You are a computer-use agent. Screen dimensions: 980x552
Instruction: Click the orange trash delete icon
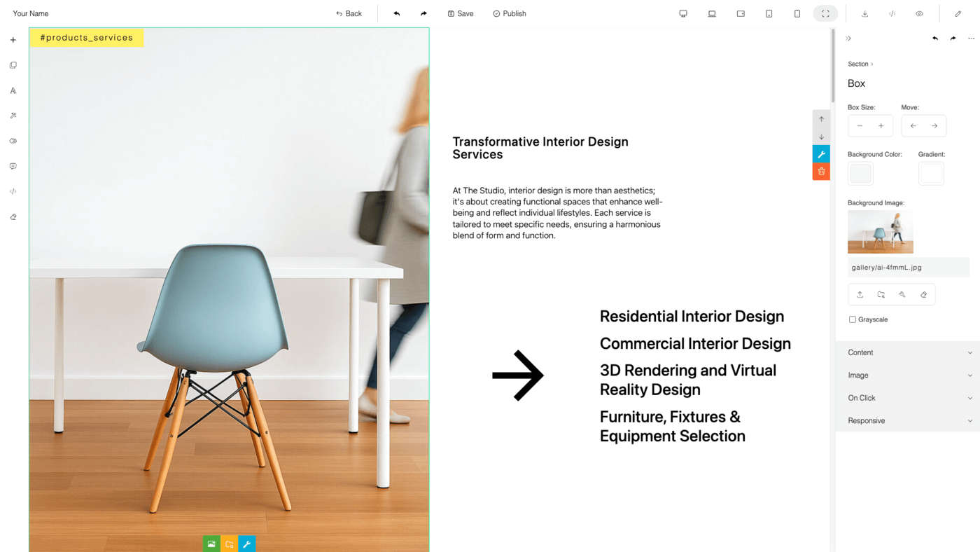tap(821, 172)
